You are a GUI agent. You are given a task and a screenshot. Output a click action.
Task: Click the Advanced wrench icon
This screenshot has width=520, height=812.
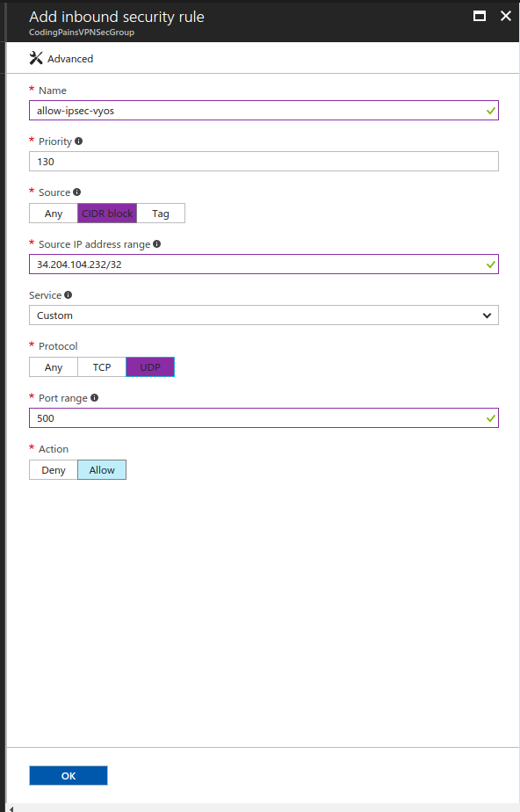(36, 59)
